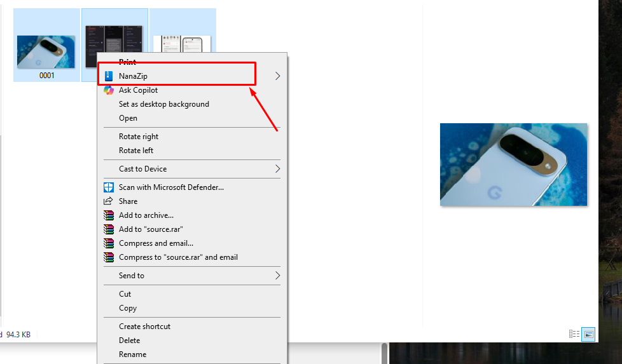
Task: Select the dark screenshots thumbnail
Action: click(x=114, y=38)
